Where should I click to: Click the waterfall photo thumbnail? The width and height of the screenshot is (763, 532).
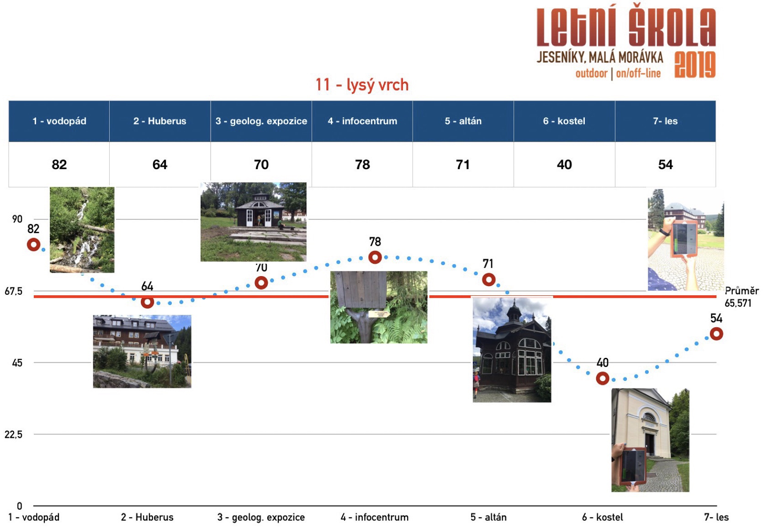(82, 229)
